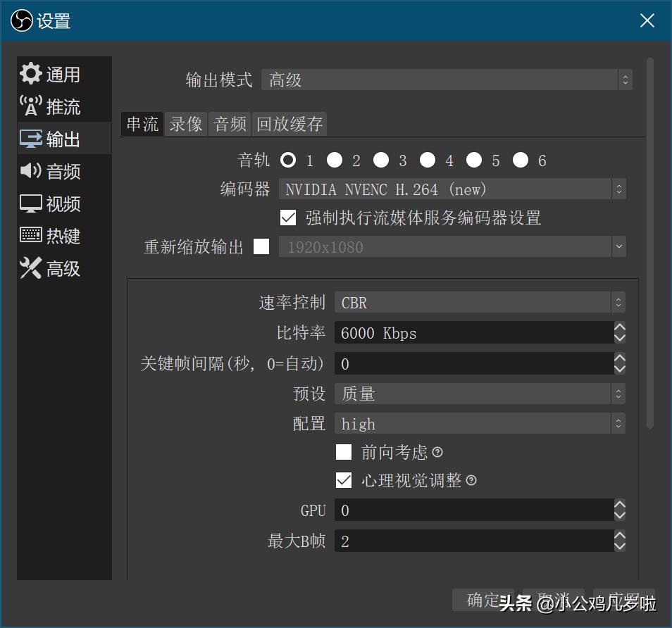Switch to the 回放缓存 tab

[290, 124]
